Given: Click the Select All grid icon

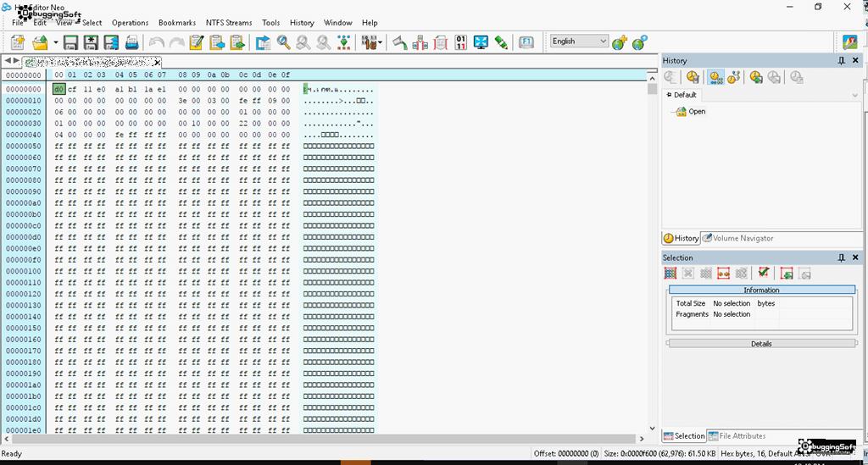Looking at the screenshot, I should pyautogui.click(x=670, y=273).
